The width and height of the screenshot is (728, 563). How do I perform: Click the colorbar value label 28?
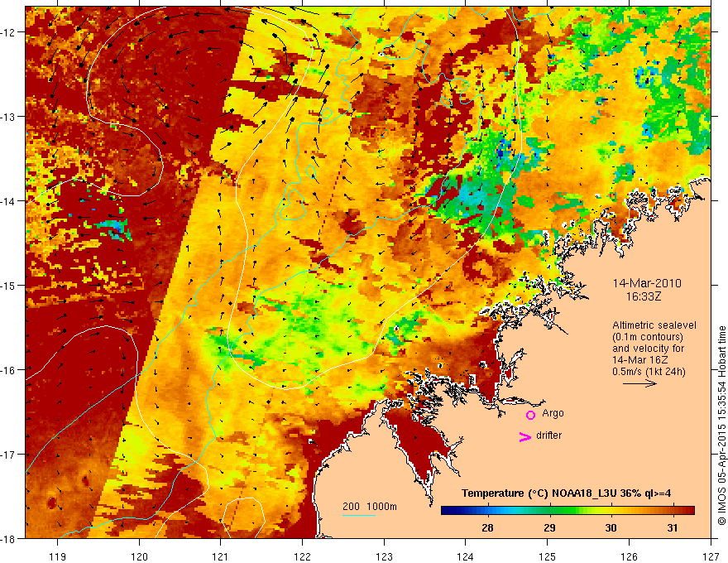(x=487, y=527)
